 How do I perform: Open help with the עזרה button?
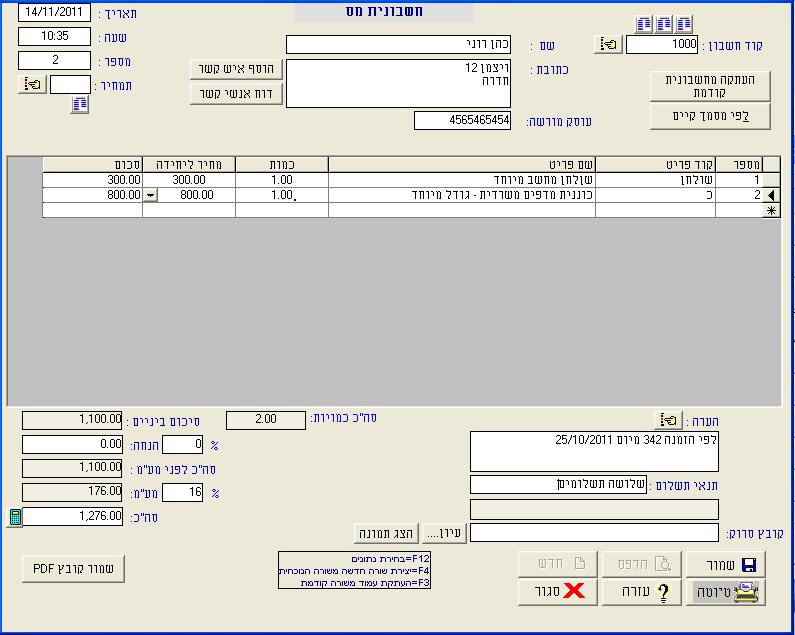point(641,592)
